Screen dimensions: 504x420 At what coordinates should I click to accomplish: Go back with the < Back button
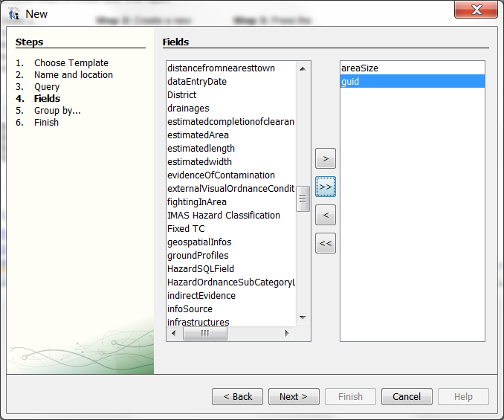point(237,397)
